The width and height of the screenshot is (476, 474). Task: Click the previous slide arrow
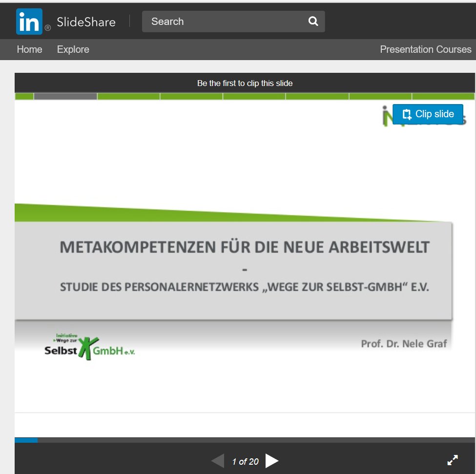point(218,460)
